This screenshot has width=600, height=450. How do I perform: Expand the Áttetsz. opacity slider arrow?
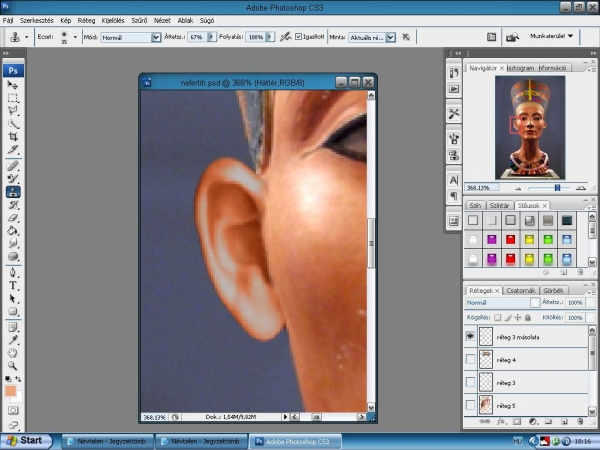point(211,37)
